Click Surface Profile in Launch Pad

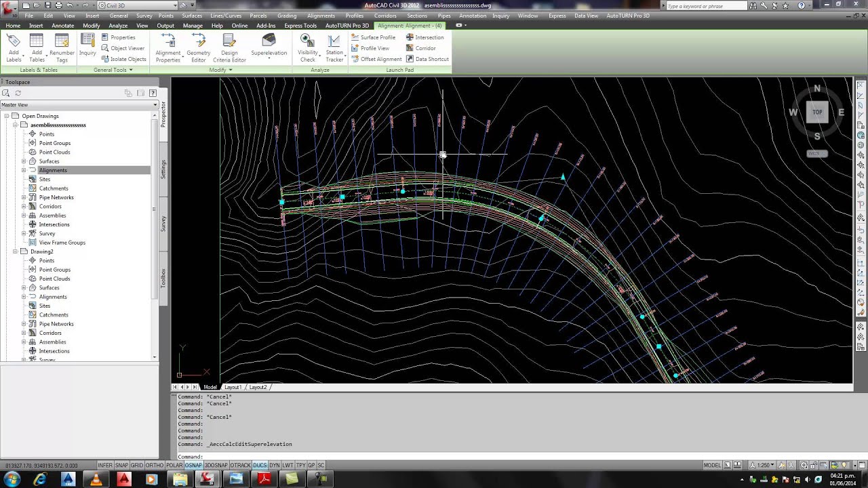373,37
